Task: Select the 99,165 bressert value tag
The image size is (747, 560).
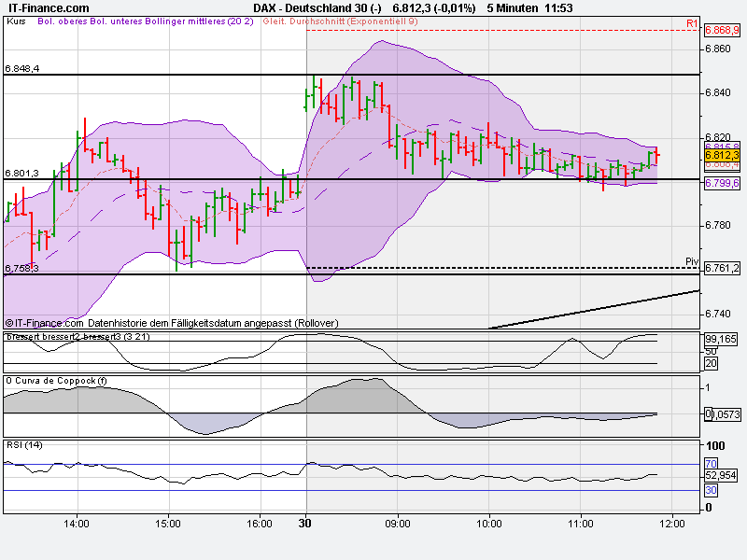Action: (x=721, y=339)
